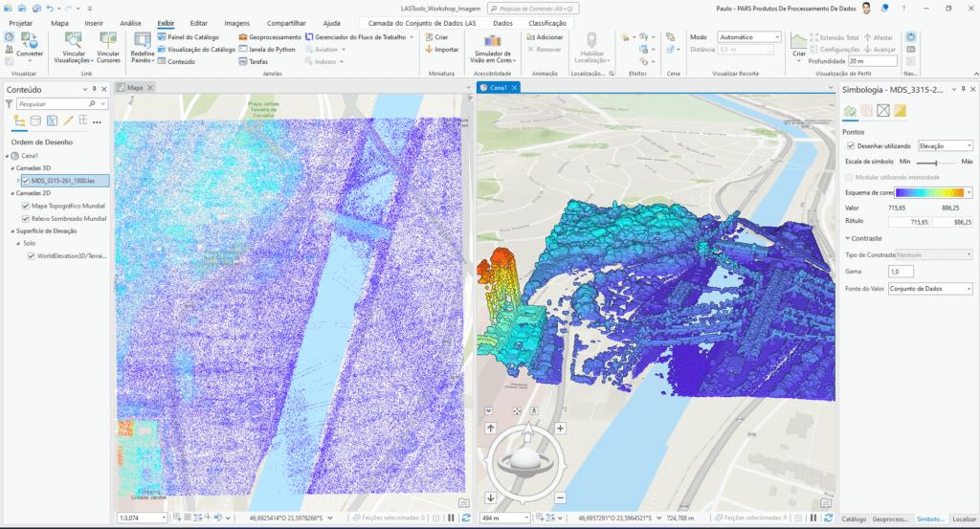Zoom in with the navigator plus button
Viewport: 980px width, 529px height.
560,429
